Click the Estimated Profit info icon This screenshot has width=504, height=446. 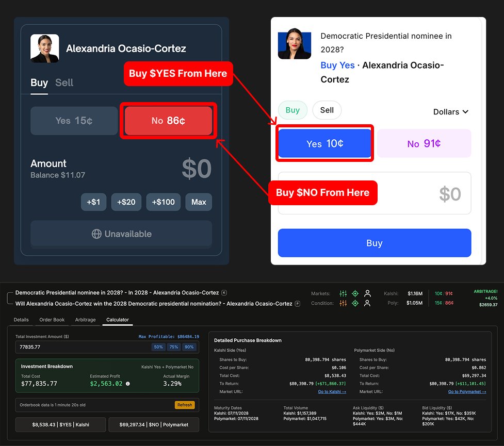point(127,384)
